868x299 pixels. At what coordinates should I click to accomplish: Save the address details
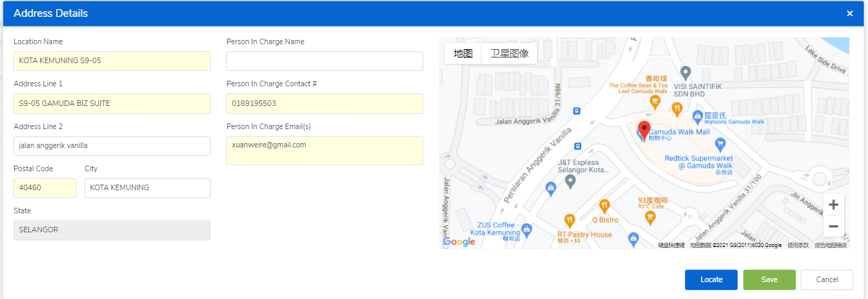(769, 279)
